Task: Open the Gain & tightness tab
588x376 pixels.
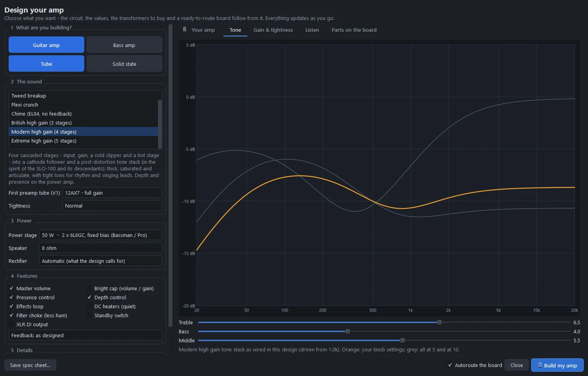Action: point(273,30)
